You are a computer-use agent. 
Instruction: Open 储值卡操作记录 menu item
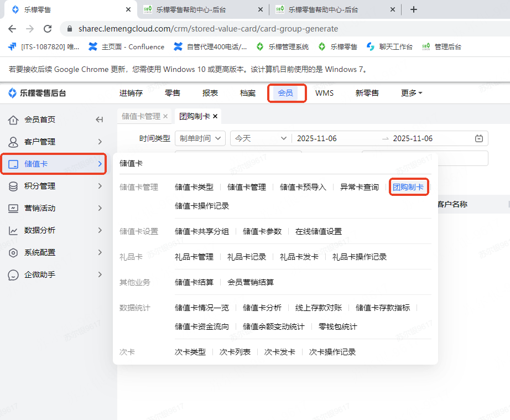pyautogui.click(x=202, y=206)
